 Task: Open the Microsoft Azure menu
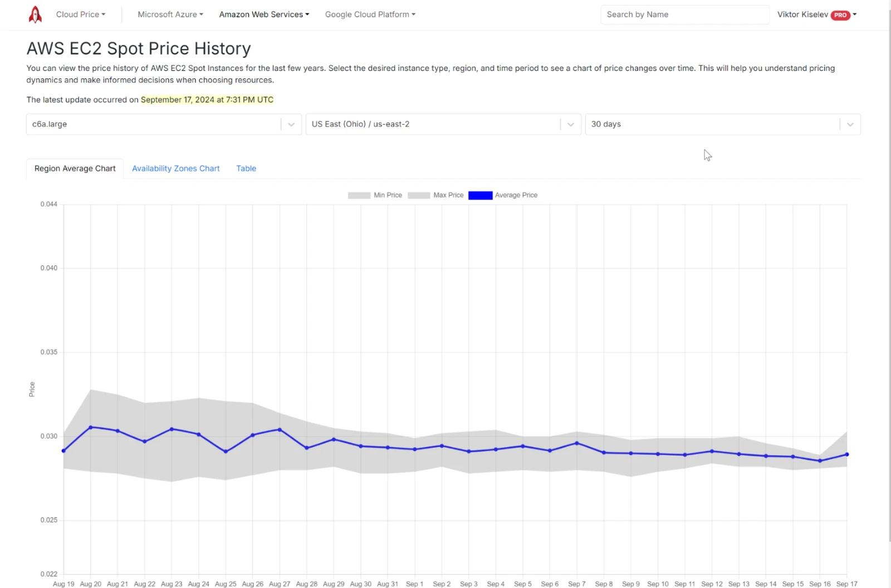[170, 14]
